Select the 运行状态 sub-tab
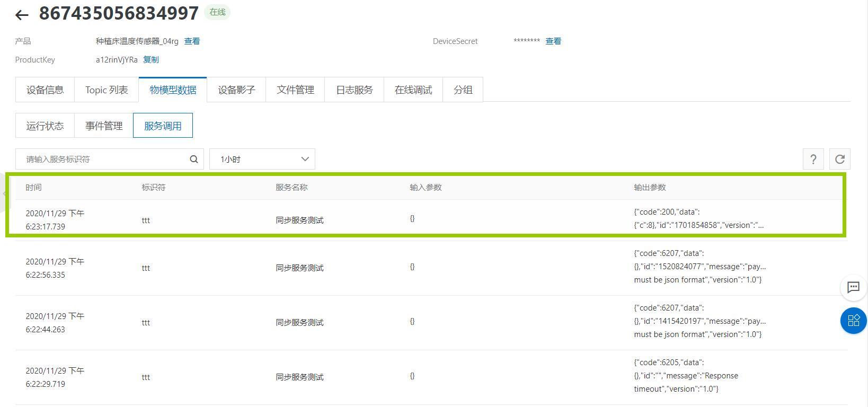This screenshot has height=407, width=868. [45, 126]
